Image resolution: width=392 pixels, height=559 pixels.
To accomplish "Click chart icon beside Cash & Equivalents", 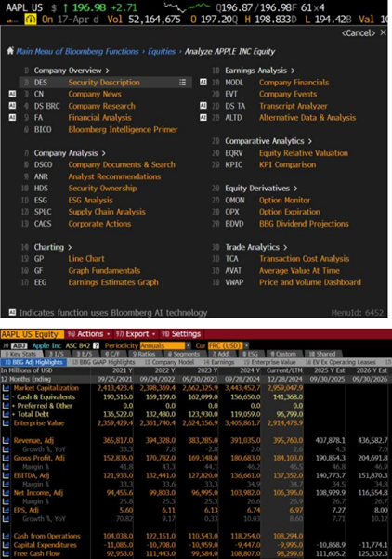I will [6, 396].
